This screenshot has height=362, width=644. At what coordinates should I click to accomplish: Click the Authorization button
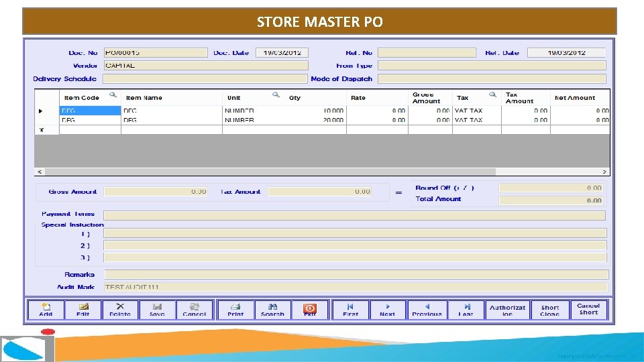[x=508, y=310]
